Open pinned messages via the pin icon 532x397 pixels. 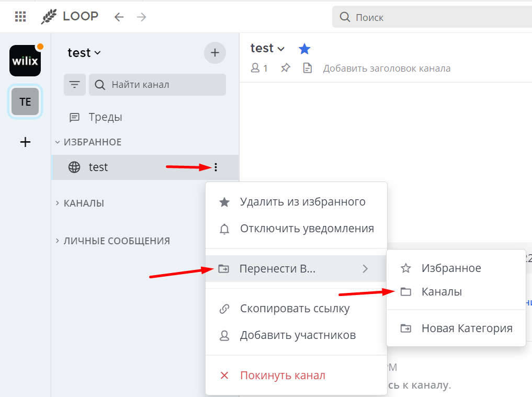click(x=285, y=67)
